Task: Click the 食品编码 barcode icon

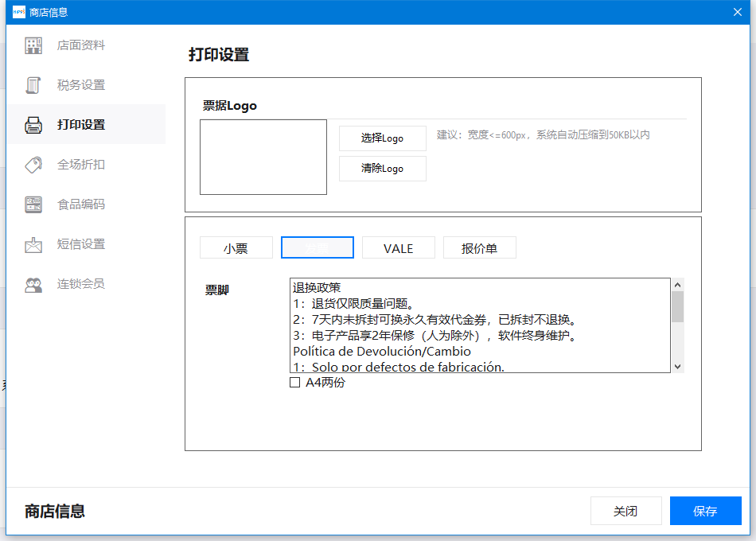Action: [x=33, y=204]
